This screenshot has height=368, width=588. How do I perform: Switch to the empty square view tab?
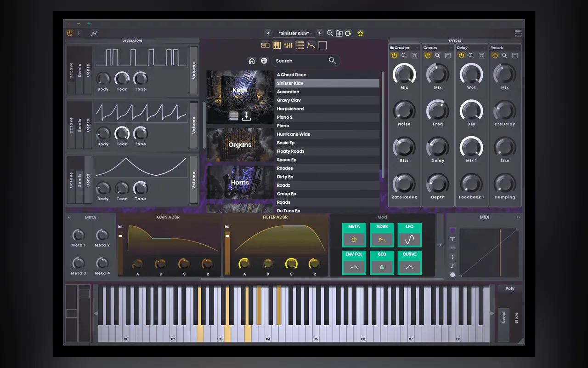coord(322,45)
